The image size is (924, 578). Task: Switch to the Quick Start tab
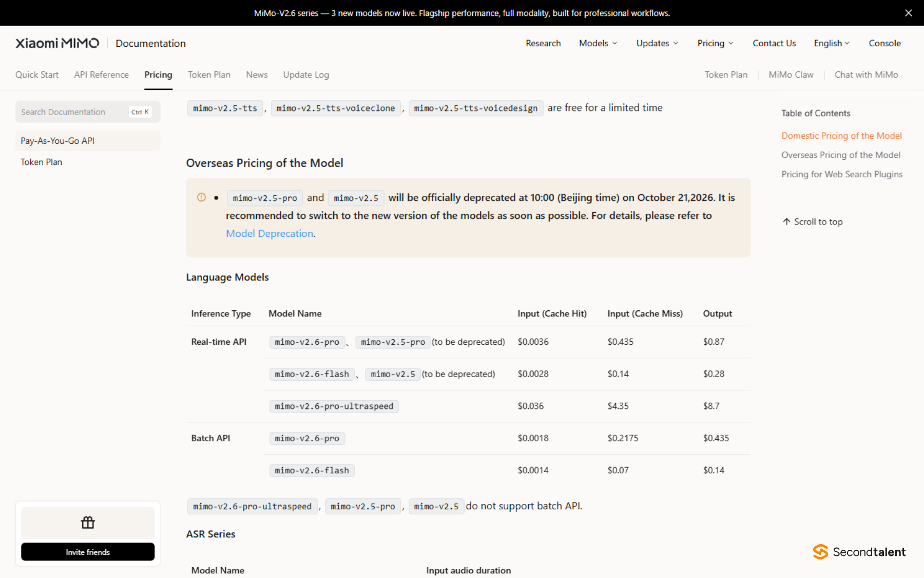coord(37,74)
